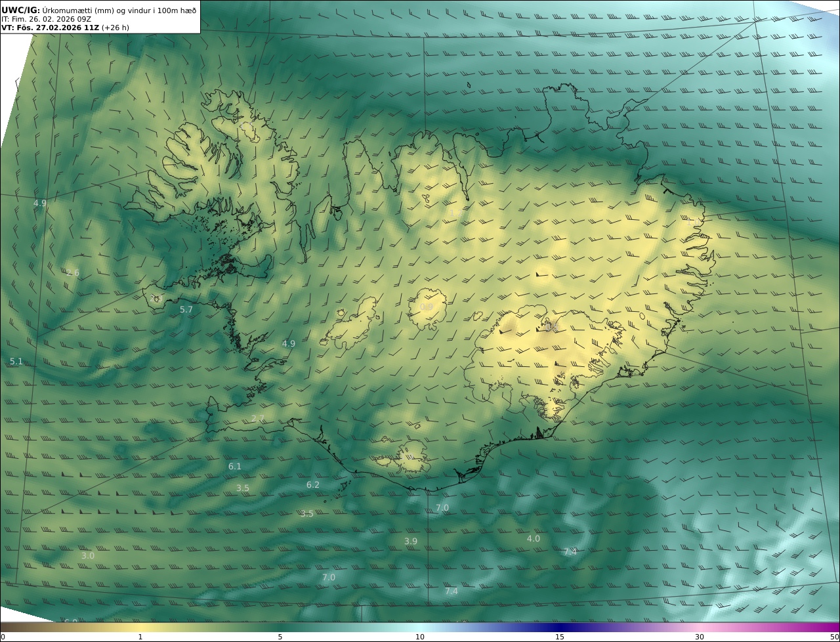Viewport: 840px width, 642px height.
Task: Click the "3.0" value label on the map
Action: pos(88,556)
